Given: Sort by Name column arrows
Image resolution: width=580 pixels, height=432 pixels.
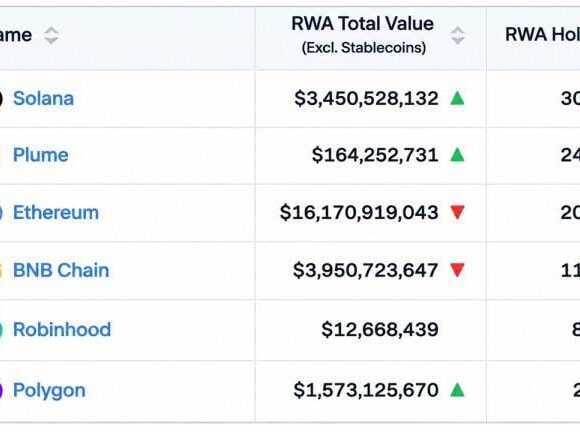Looking at the screenshot, I should (51, 36).
